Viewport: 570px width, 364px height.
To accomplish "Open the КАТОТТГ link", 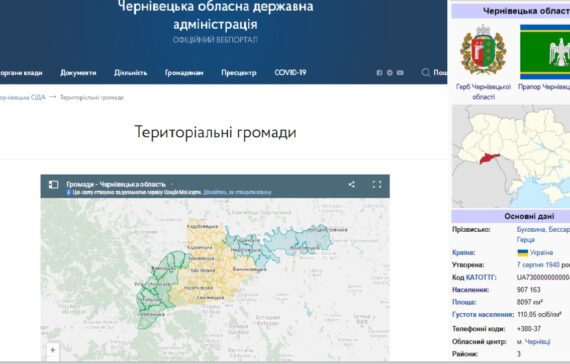I will tap(481, 277).
